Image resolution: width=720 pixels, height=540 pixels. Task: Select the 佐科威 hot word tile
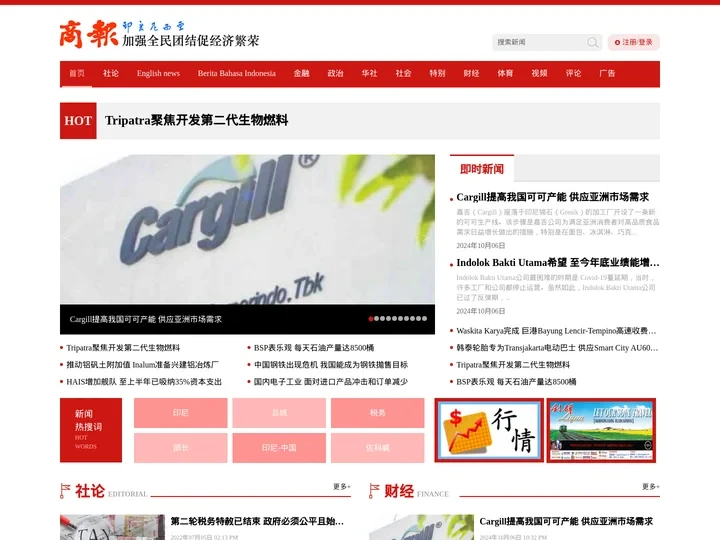(x=377, y=448)
